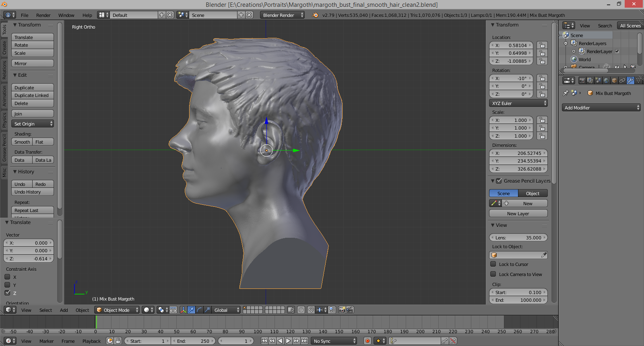Viewport: 644px width, 346px height.
Task: Click the record auto-keyframe button
Action: click(x=367, y=341)
